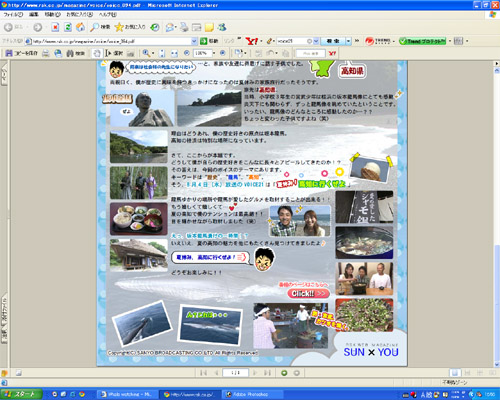
Task: Click the Messenger icon in IE toolbar
Action: click(222, 27)
